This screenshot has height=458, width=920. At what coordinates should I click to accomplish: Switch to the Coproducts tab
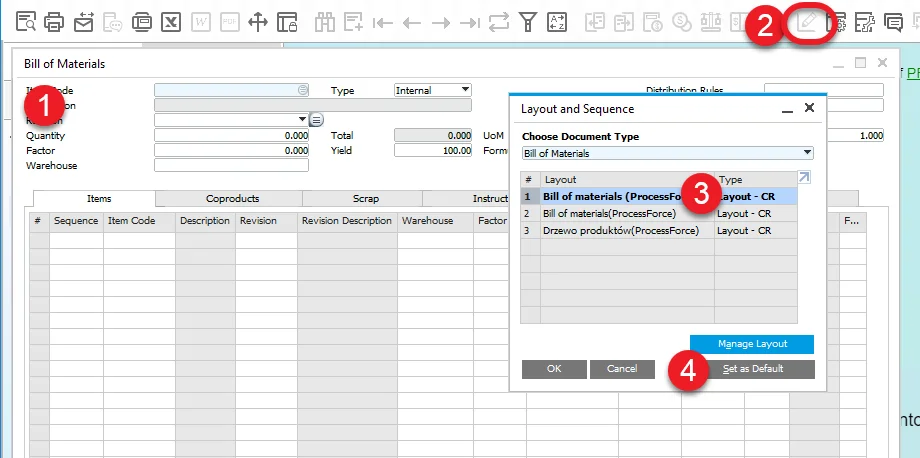click(x=232, y=198)
